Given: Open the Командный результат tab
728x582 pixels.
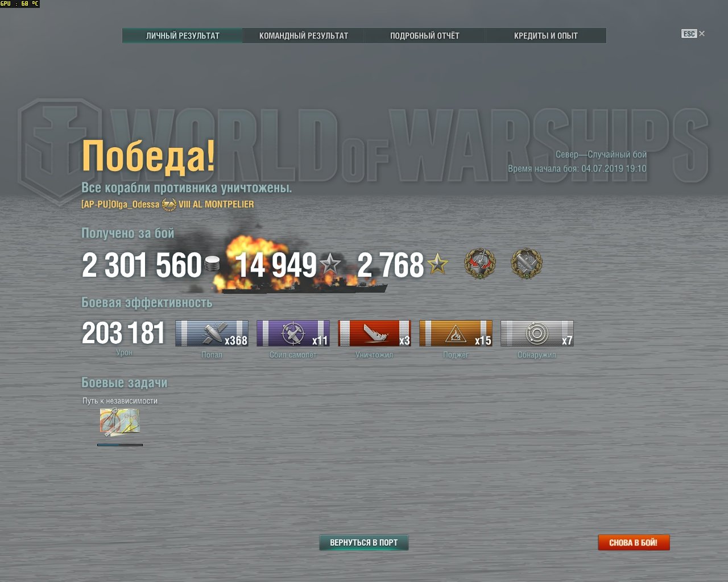Looking at the screenshot, I should 304,35.
